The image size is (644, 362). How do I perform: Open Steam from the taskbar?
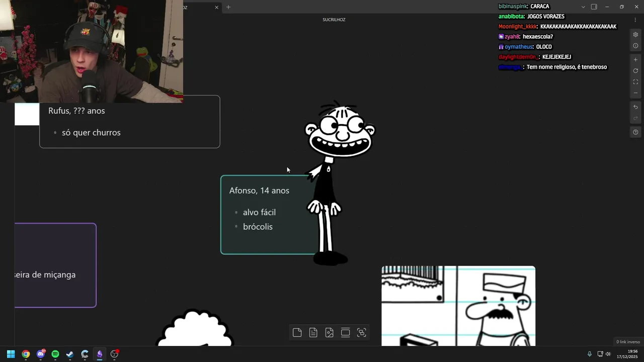pos(70,354)
